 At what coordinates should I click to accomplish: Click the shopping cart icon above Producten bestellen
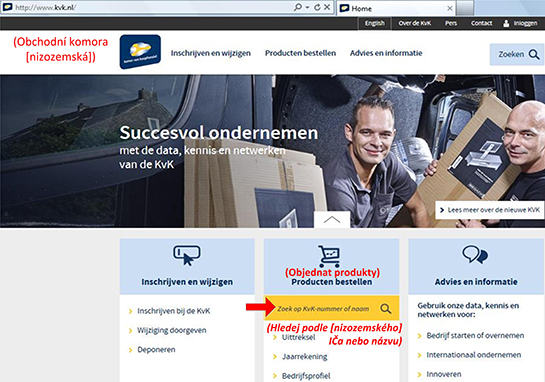329,256
